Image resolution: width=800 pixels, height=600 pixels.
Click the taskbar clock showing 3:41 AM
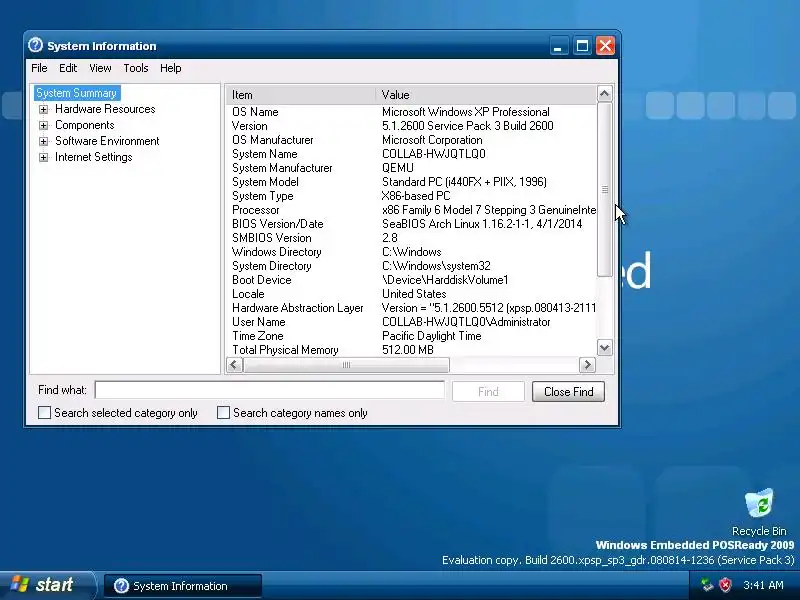coord(763,585)
